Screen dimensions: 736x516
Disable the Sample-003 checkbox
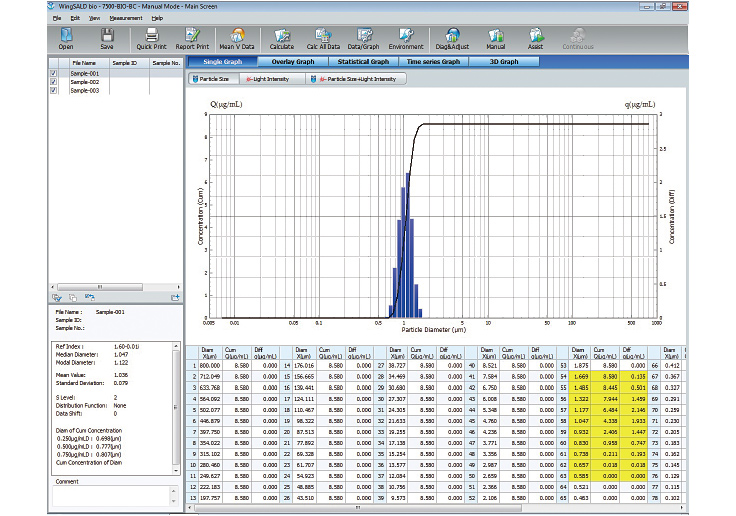[53, 90]
